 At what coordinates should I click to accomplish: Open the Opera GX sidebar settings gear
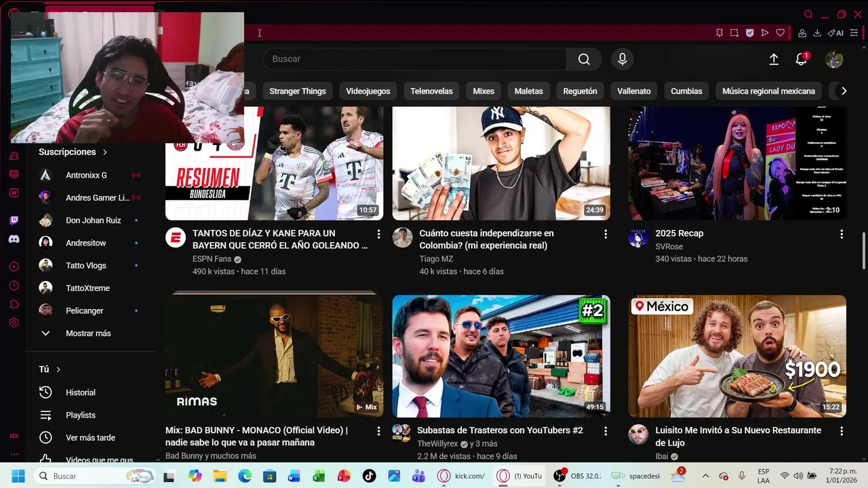[14, 323]
